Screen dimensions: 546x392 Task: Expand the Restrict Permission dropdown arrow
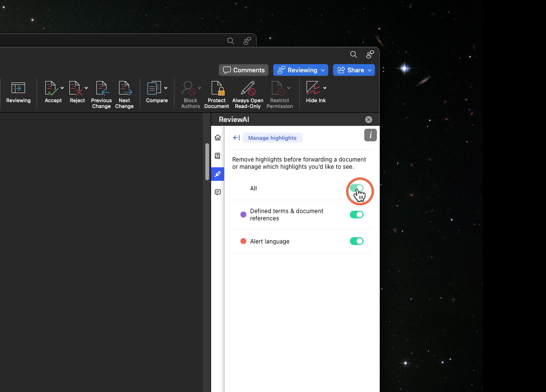coord(289,88)
